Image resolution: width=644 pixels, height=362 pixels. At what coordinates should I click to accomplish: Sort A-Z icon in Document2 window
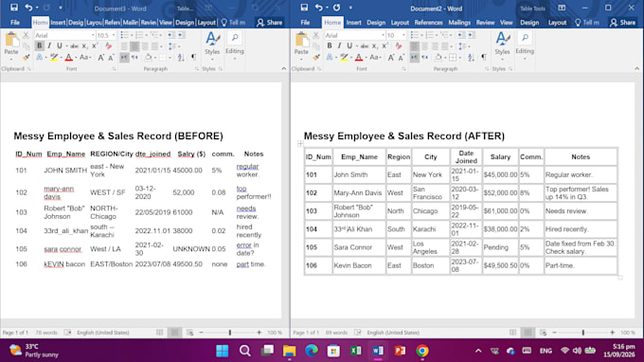pyautogui.click(x=471, y=58)
